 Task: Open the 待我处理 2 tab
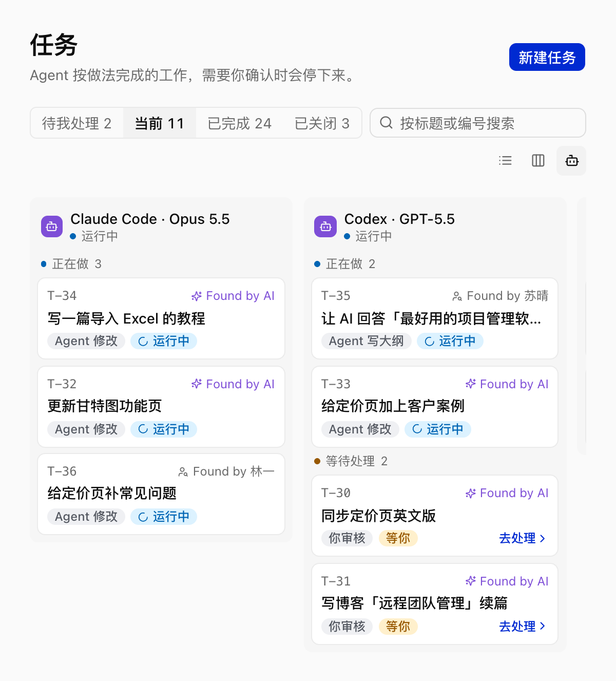(77, 123)
